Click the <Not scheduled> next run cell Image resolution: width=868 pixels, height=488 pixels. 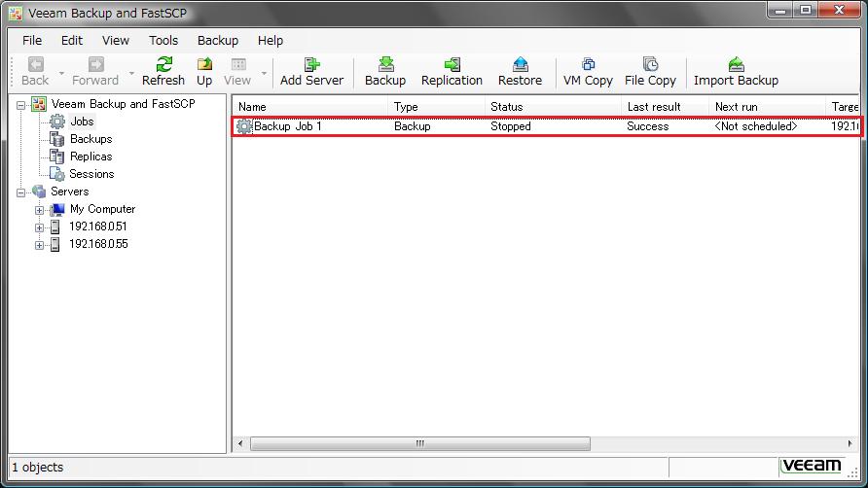pyautogui.click(x=756, y=126)
